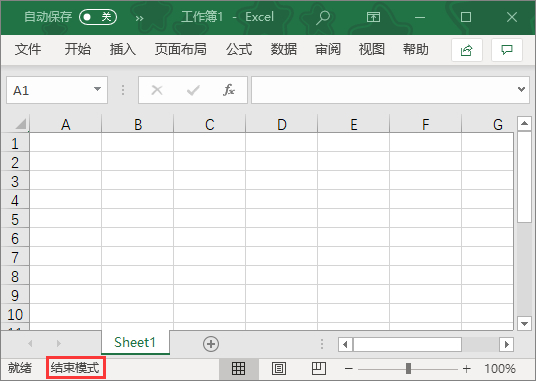The image size is (536, 381).
Task: Click the horizontal scrollbar thumb
Action: click(407, 344)
